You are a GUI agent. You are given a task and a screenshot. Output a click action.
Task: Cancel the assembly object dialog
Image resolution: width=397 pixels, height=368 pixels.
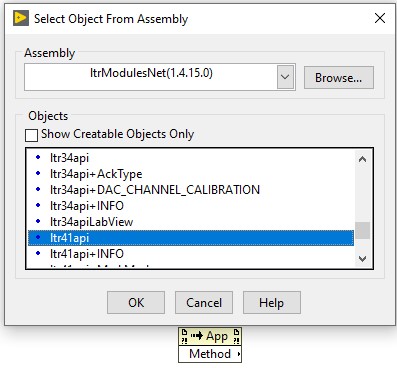(x=204, y=303)
